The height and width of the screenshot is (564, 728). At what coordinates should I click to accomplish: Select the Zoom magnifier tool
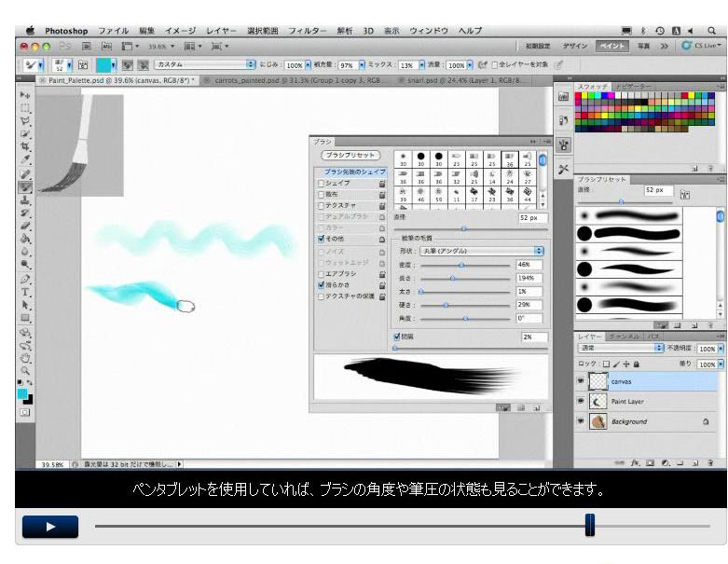pyautogui.click(x=26, y=370)
